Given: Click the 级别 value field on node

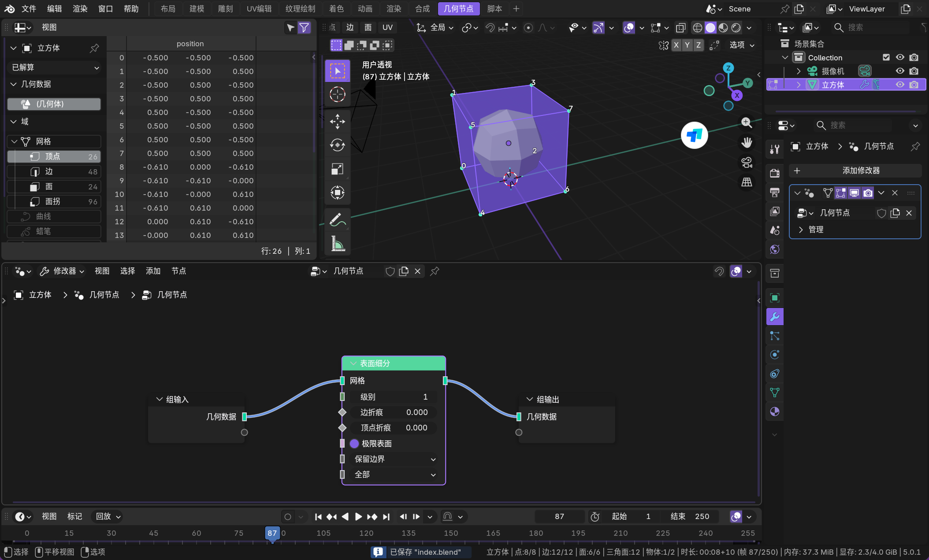Looking at the screenshot, I should [393, 397].
